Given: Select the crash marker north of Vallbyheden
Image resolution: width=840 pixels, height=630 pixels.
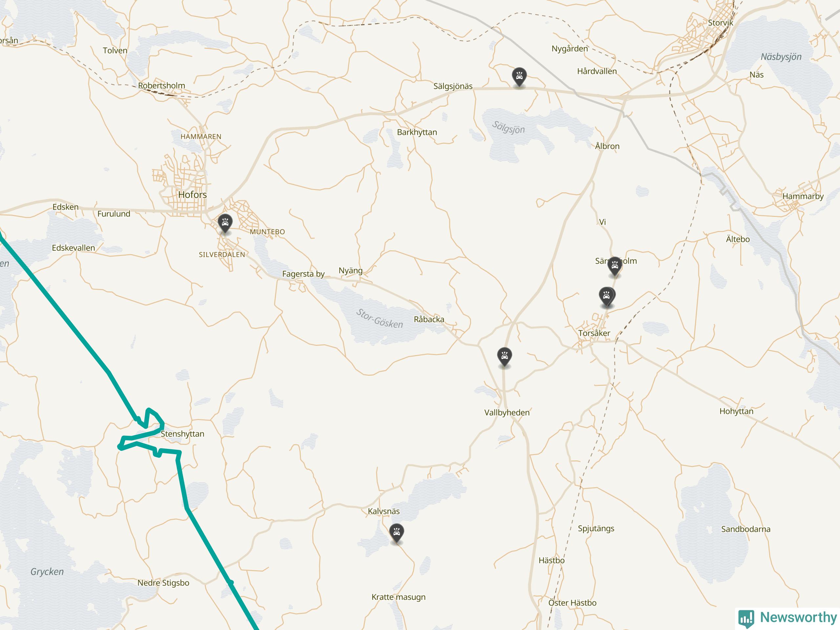Looking at the screenshot, I should click(x=504, y=357).
